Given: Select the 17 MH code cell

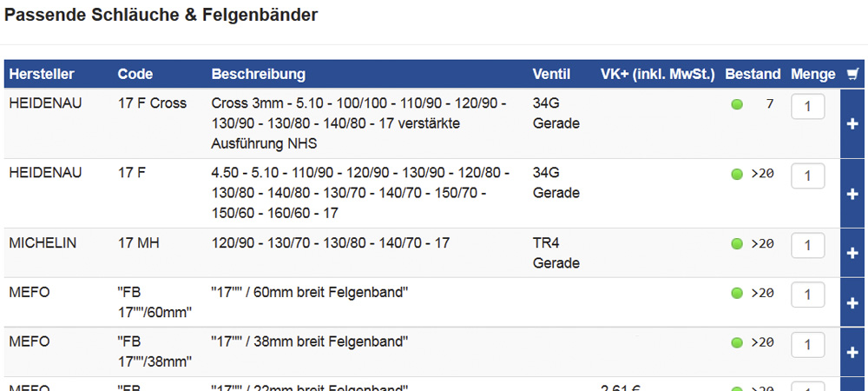Looking at the screenshot, I should click(x=138, y=243).
